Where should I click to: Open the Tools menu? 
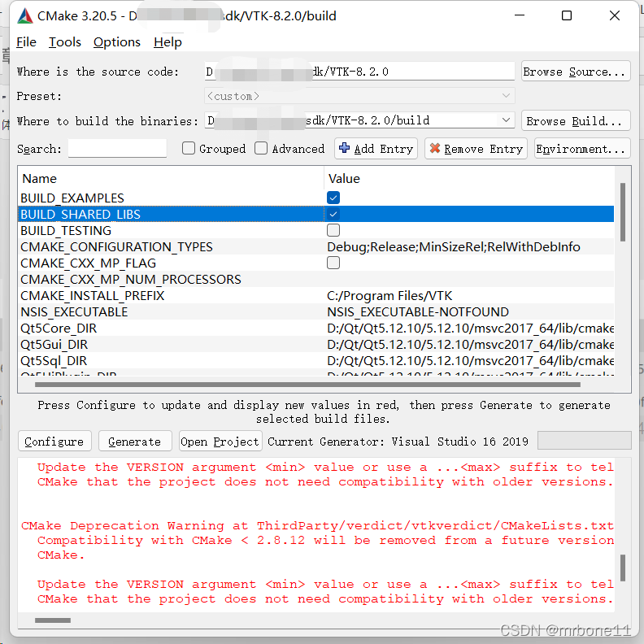tap(65, 42)
